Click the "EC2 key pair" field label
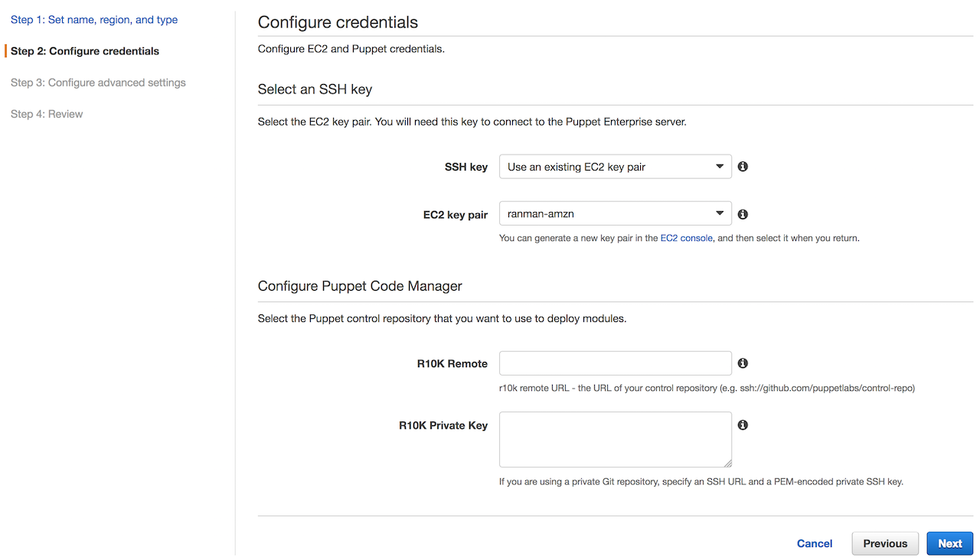This screenshot has height=560, width=980. click(x=456, y=215)
